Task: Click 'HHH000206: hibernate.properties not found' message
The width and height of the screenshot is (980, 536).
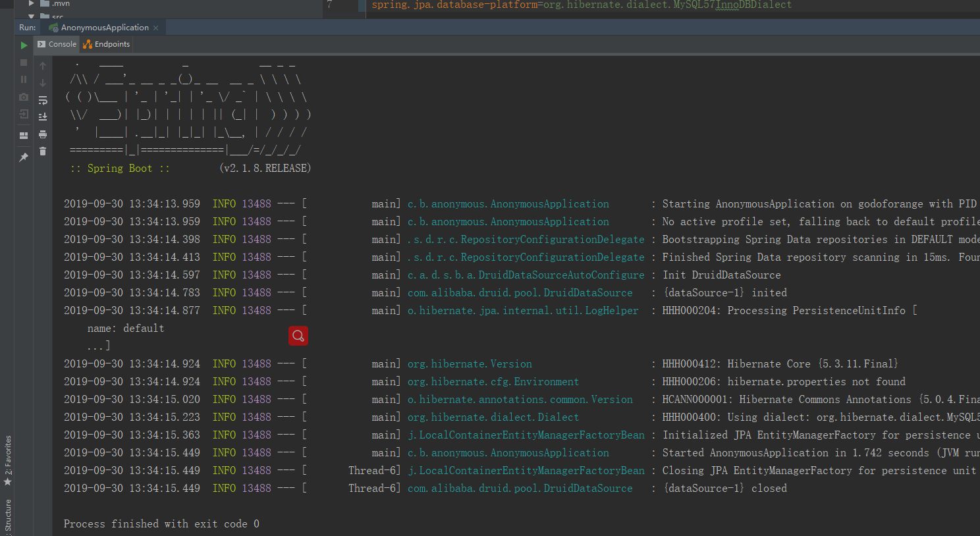Action: 784,382
